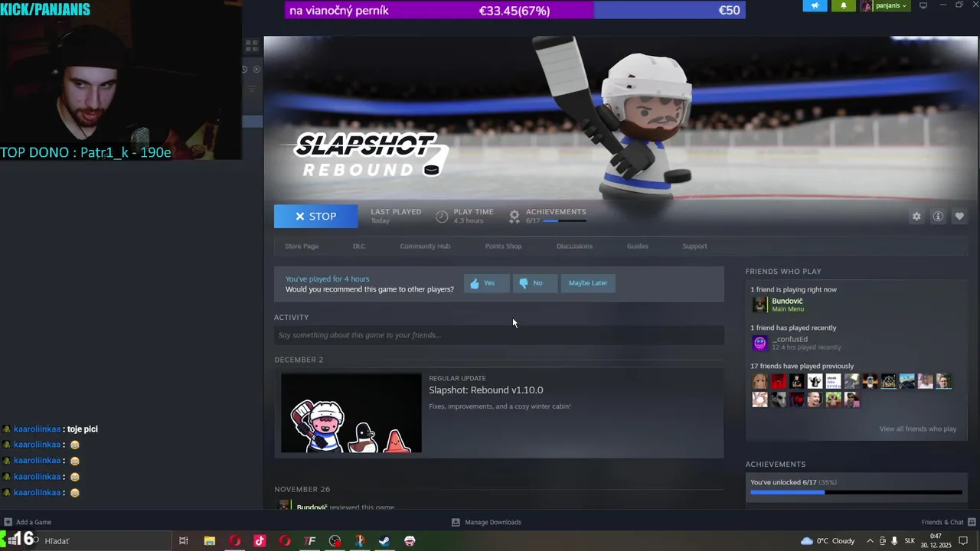This screenshot has height=551, width=980.
Task: Click _confusEd's purple smiley avatar
Action: (759, 343)
